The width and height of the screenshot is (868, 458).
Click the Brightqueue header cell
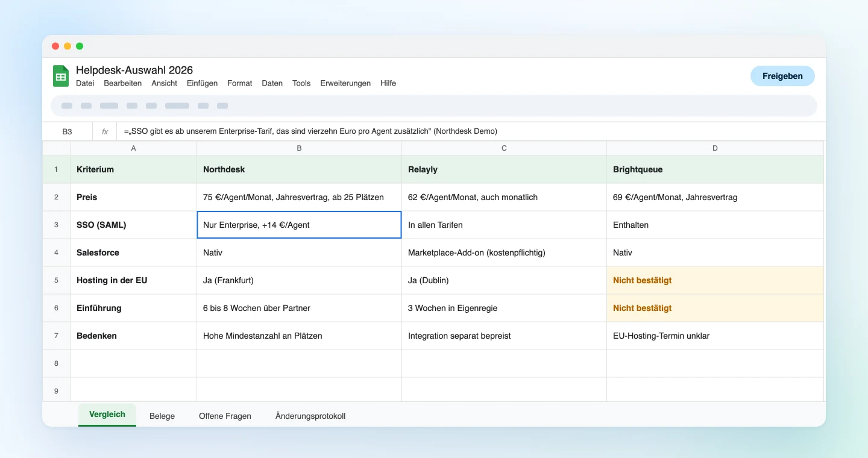[x=715, y=169]
